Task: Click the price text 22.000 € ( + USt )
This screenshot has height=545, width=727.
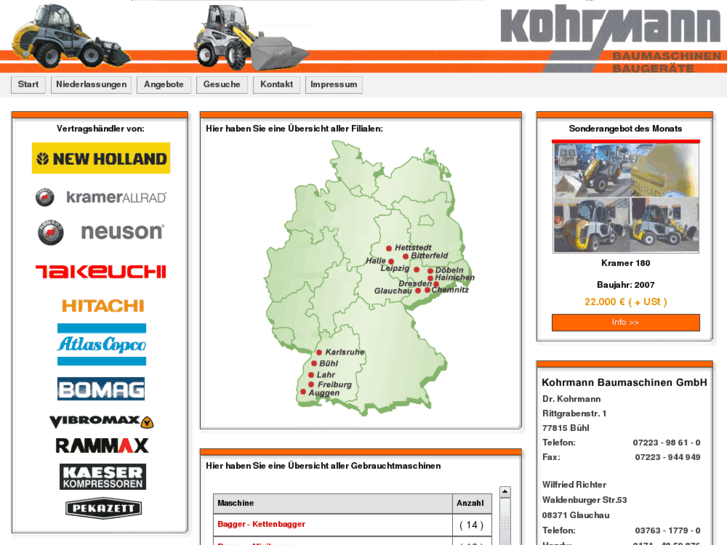Action: click(x=625, y=302)
